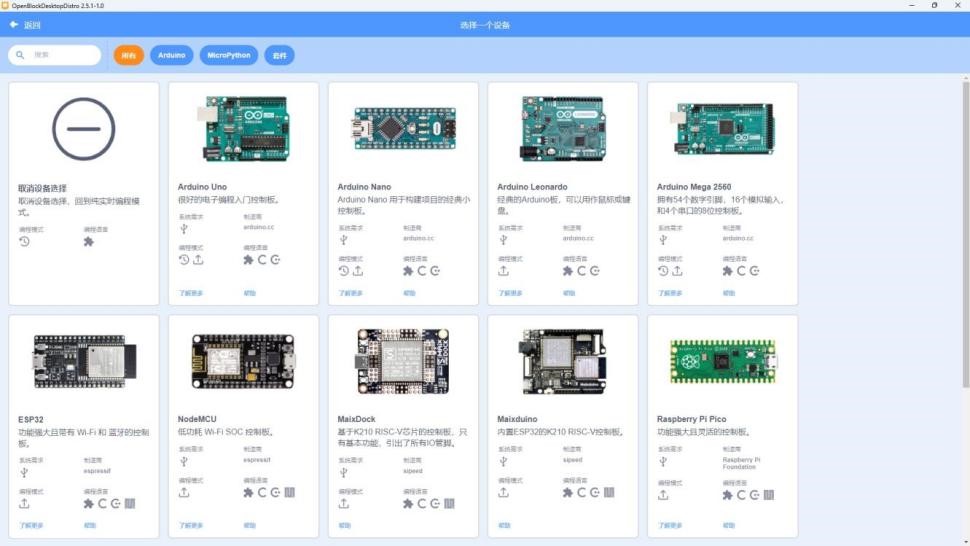Image resolution: width=970 pixels, height=546 pixels.
Task: Select the Raspberry Pi Pico board image
Action: coord(723,362)
